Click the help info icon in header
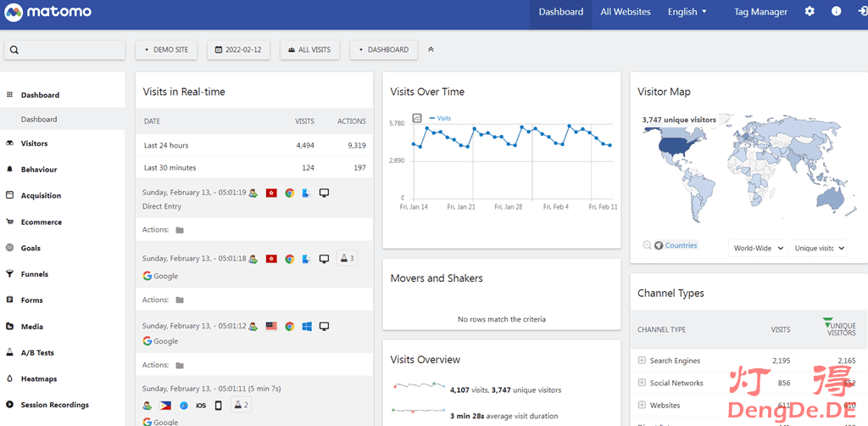Screen dimensions: 868x426 (837, 12)
